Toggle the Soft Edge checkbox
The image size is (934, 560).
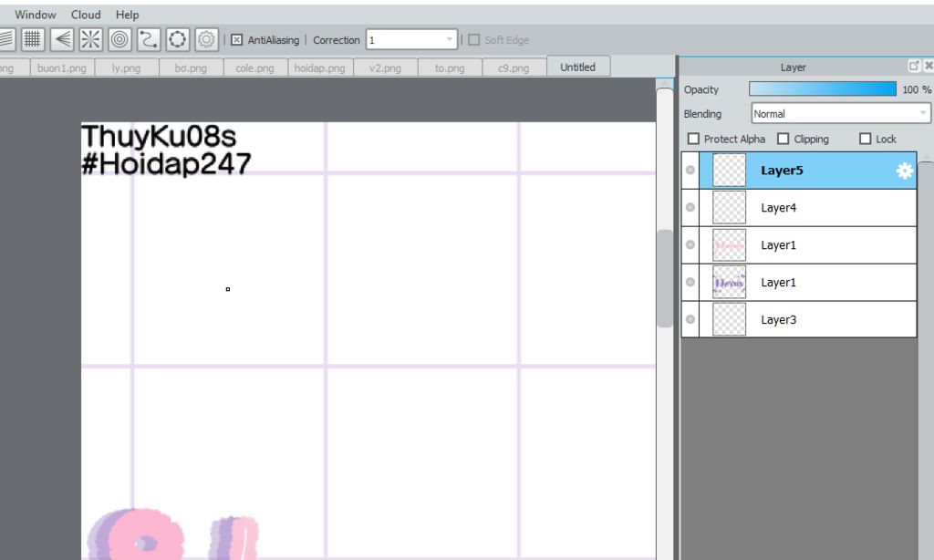click(x=473, y=40)
